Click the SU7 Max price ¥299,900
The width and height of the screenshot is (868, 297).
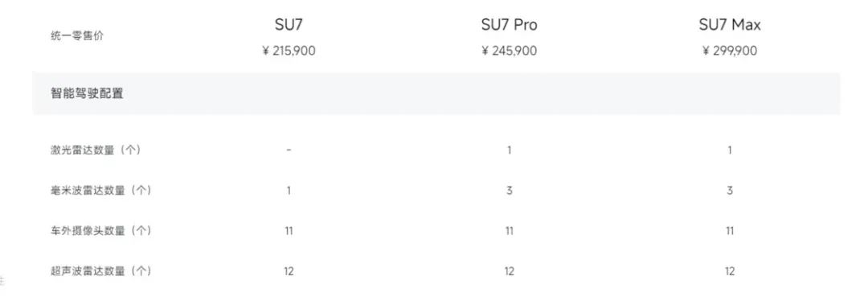[730, 51]
